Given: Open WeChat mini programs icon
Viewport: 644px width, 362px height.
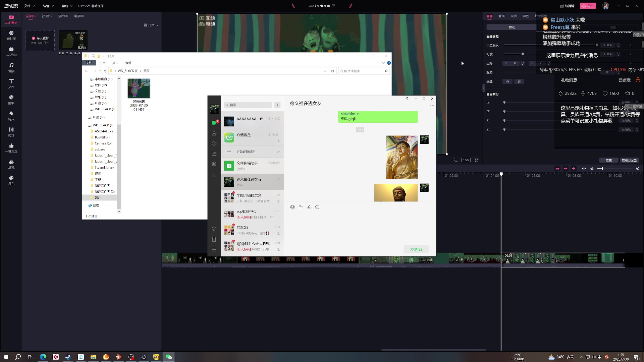Looking at the screenshot, I should click(214, 229).
